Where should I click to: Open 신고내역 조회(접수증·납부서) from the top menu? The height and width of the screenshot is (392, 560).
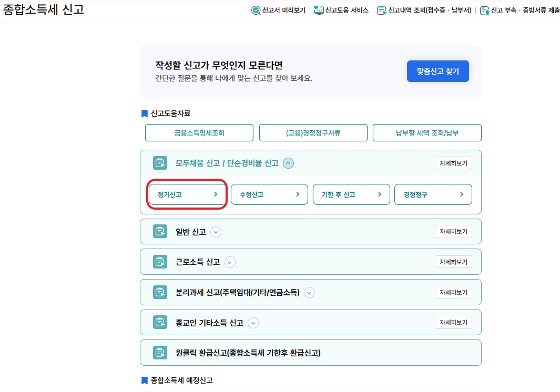coord(419,11)
